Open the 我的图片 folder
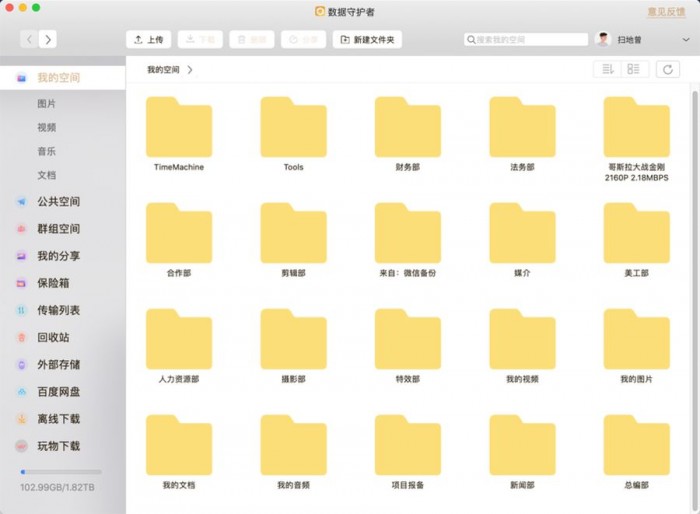This screenshot has width=700, height=514. click(x=637, y=339)
